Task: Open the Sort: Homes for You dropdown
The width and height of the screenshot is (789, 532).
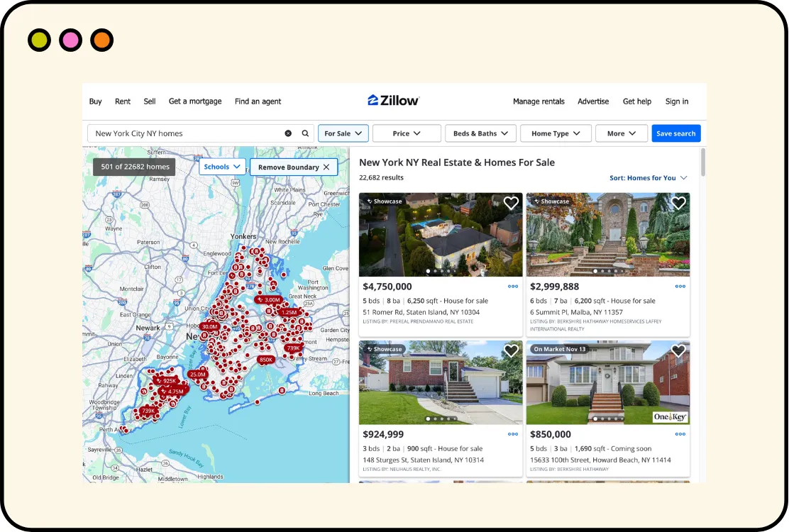Action: [647, 178]
